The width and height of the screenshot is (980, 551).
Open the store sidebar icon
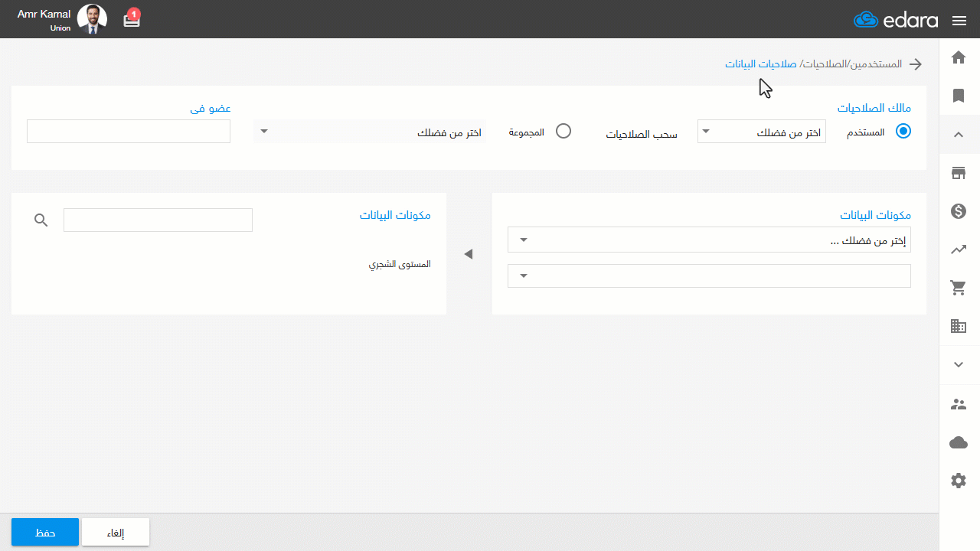(x=959, y=173)
